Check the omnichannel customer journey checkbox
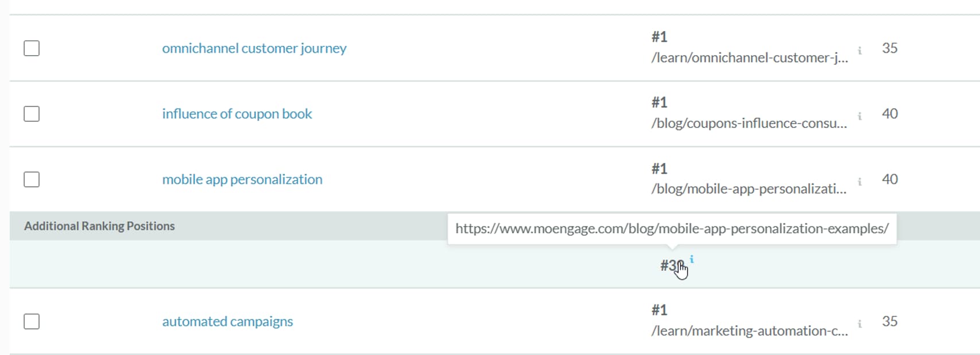The image size is (980, 355). pos(32,48)
